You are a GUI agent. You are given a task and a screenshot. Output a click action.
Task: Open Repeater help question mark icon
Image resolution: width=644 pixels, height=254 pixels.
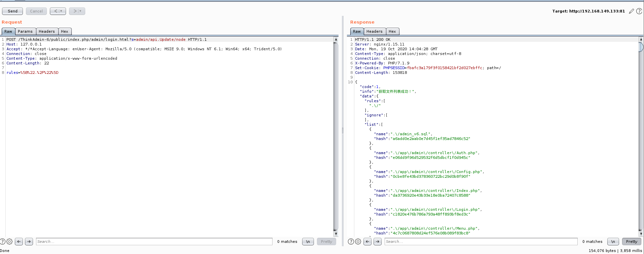[639, 11]
